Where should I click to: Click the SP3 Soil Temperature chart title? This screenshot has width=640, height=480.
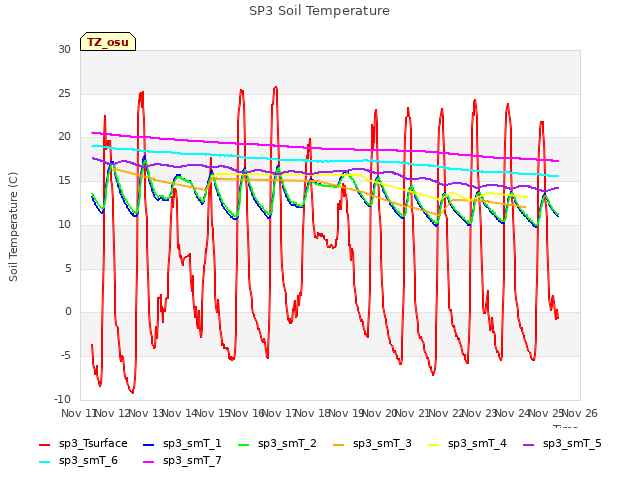tap(319, 11)
